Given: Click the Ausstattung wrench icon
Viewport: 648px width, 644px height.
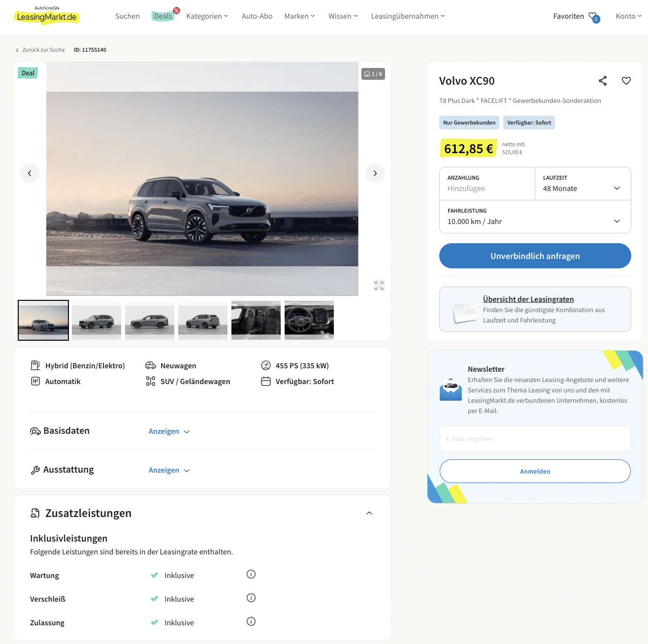Looking at the screenshot, I should (35, 470).
